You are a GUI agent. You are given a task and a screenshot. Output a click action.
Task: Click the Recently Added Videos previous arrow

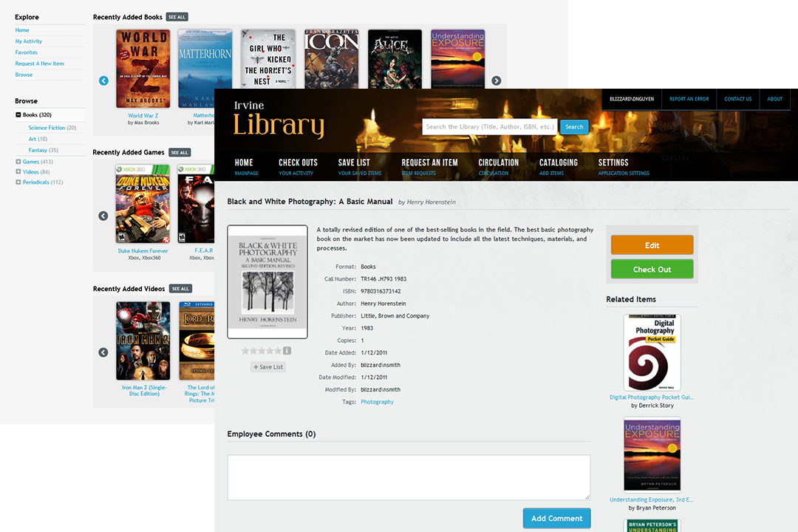103,352
